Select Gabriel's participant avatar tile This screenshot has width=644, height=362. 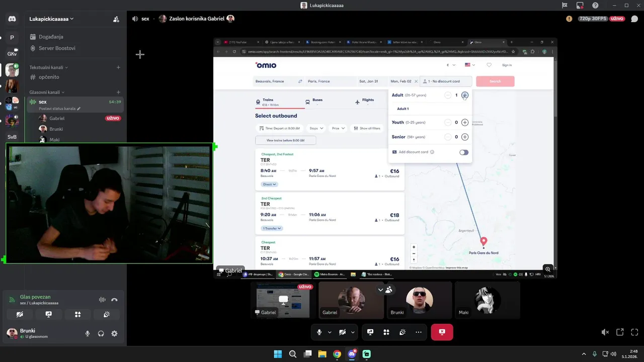pos(351,300)
